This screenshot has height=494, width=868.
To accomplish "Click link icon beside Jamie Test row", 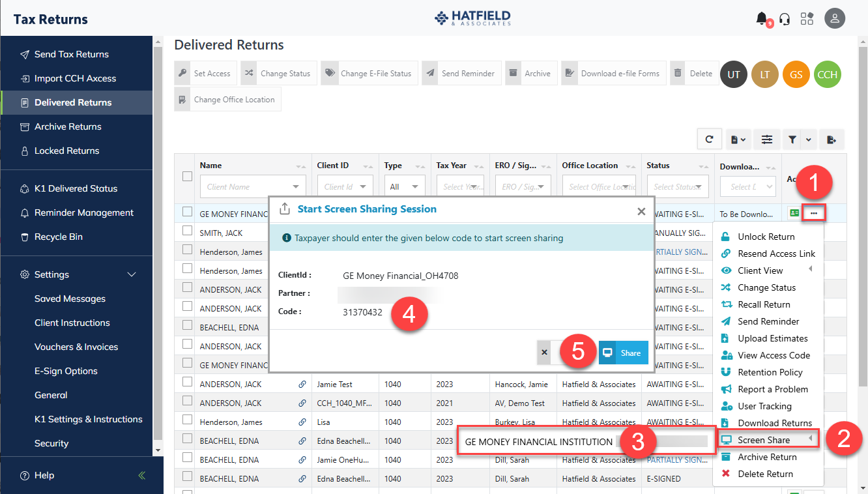I will (302, 385).
